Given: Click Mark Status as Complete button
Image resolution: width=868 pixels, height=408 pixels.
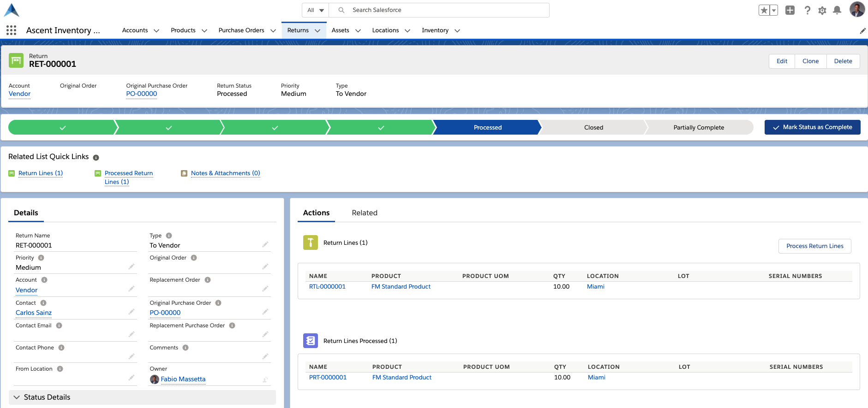Looking at the screenshot, I should pyautogui.click(x=812, y=127).
